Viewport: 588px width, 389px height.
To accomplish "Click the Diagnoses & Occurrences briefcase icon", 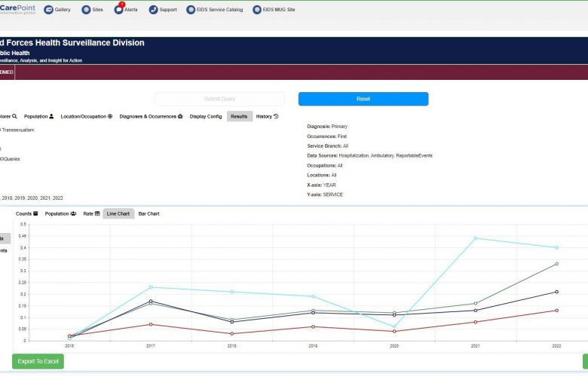I will click(x=180, y=116).
